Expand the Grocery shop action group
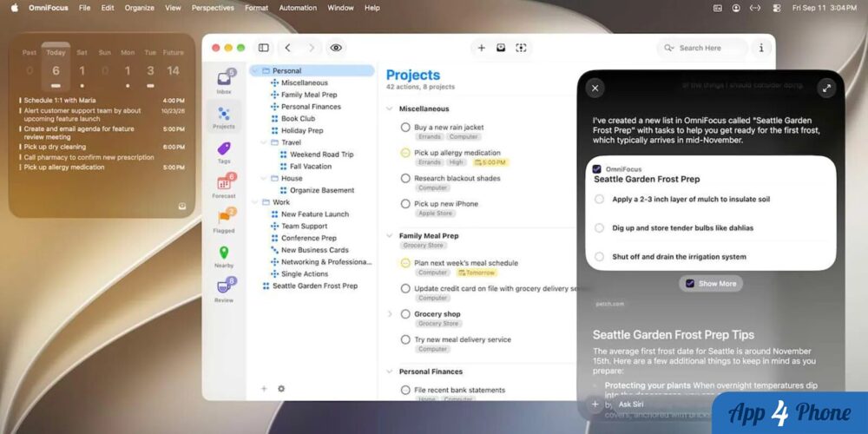The height and width of the screenshot is (434, 868). point(389,314)
